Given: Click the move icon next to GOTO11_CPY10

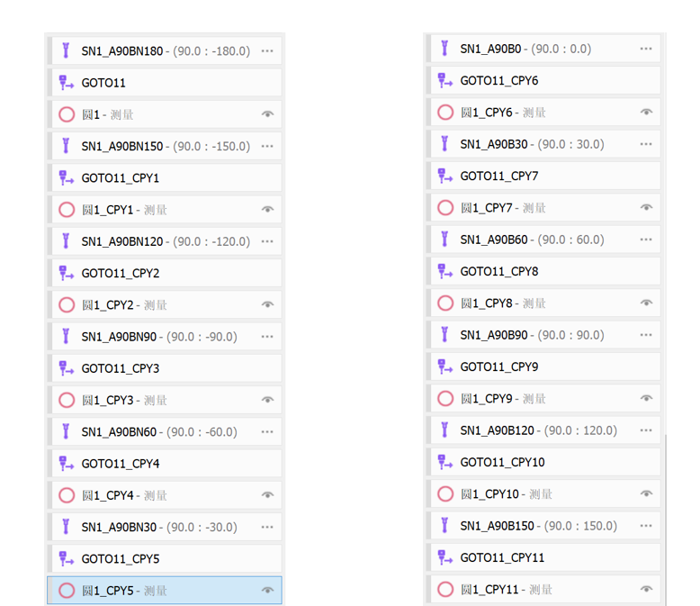Looking at the screenshot, I should click(x=444, y=462).
